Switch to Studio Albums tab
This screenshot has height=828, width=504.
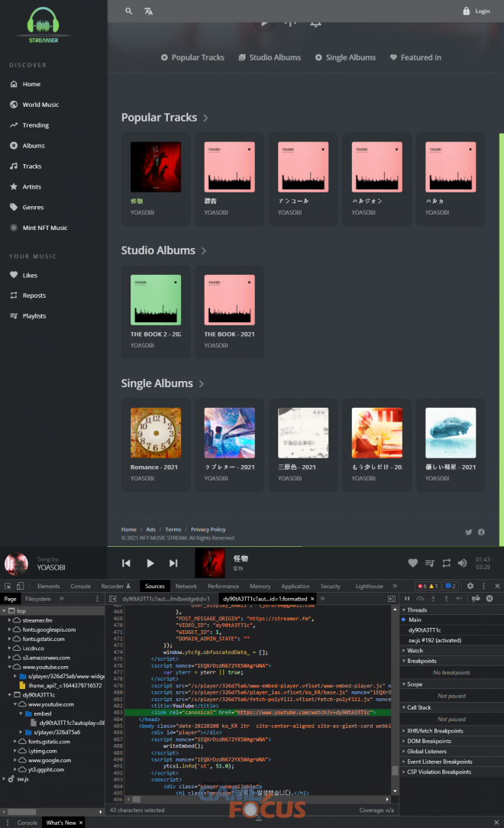click(270, 57)
